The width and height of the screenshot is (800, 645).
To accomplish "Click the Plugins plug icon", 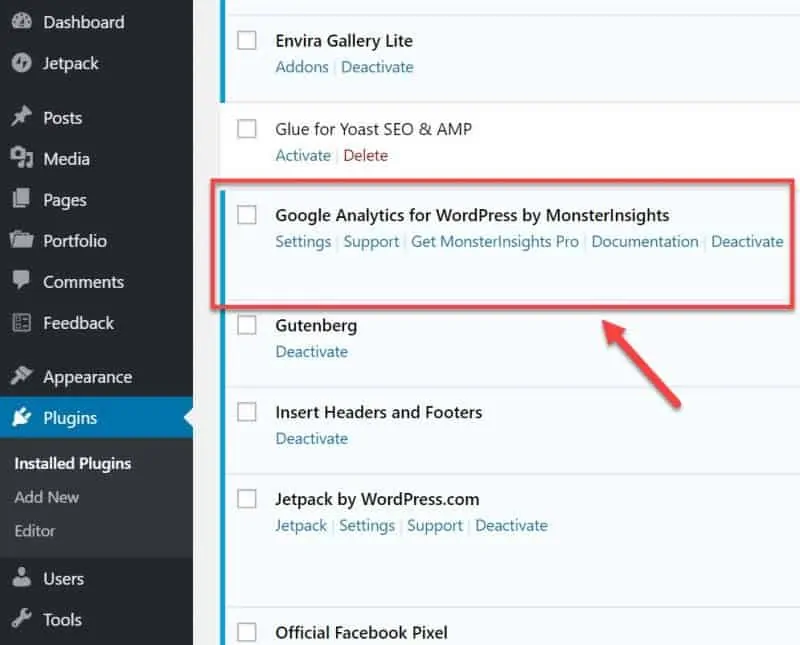I will pyautogui.click(x=21, y=417).
